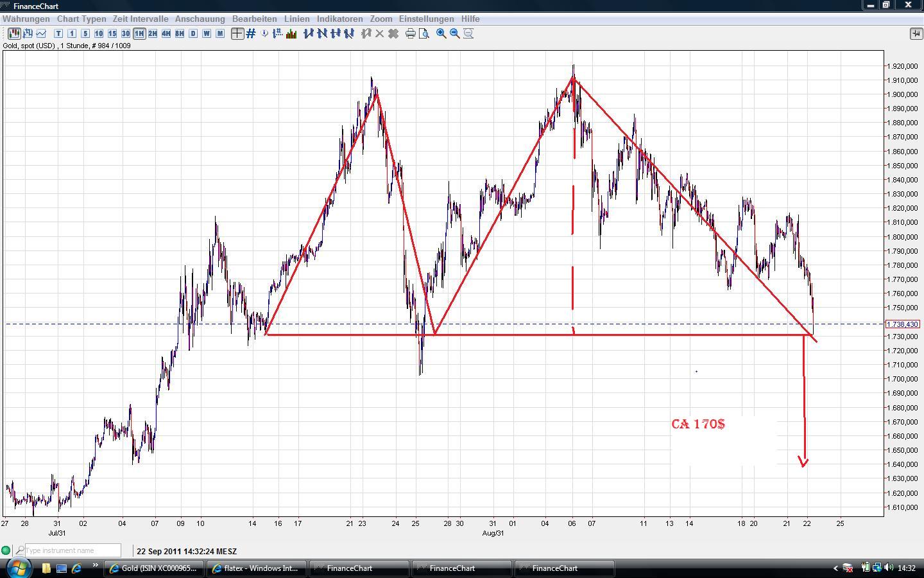Click the Type instrument name search field

73,550
